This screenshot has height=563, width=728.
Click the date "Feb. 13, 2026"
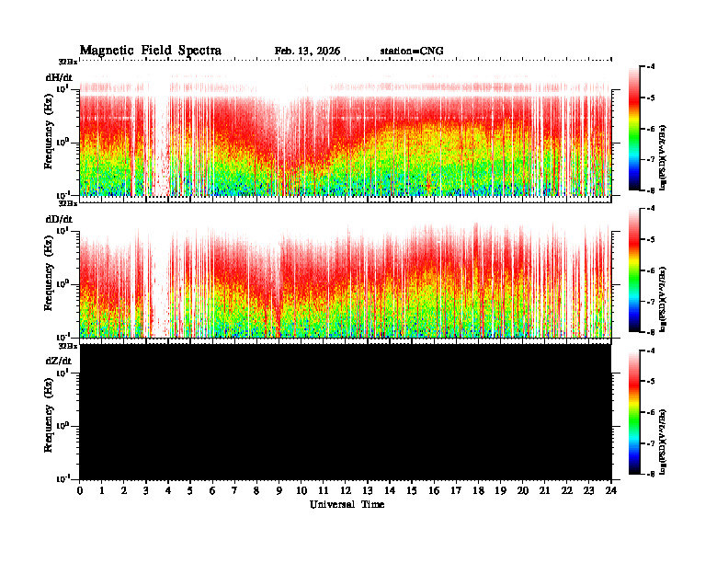(x=307, y=52)
